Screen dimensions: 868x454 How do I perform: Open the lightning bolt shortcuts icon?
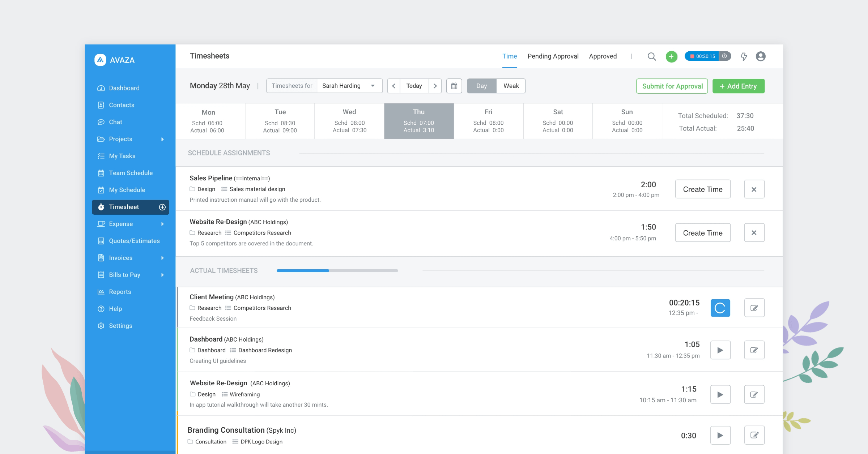pos(744,56)
